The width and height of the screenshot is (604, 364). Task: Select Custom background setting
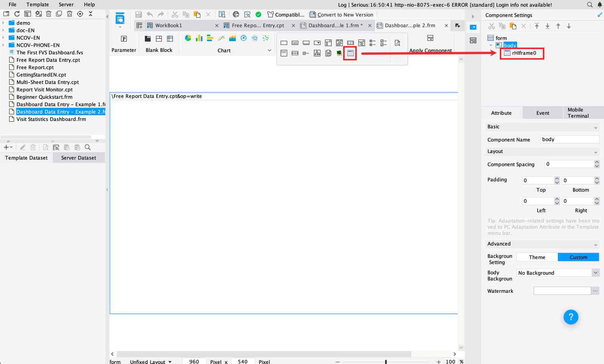point(578,257)
